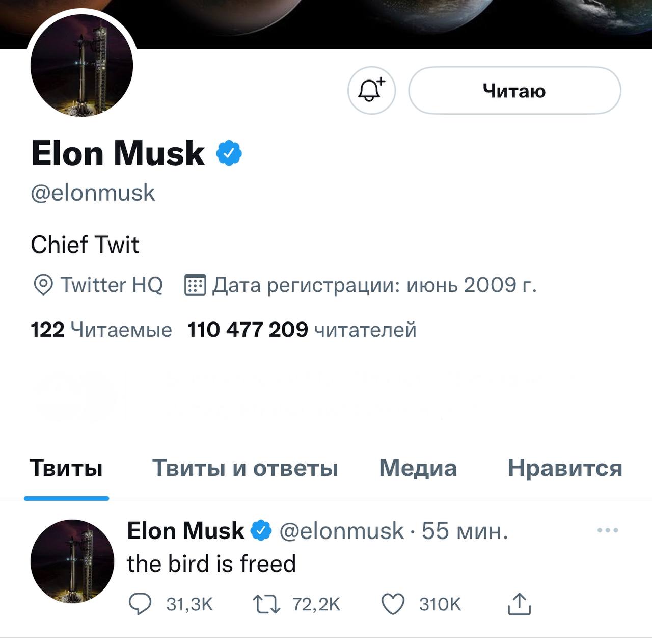Image resolution: width=652 pixels, height=644 pixels.
Task: Click the small avatar beside the tweet
Action: click(72, 561)
